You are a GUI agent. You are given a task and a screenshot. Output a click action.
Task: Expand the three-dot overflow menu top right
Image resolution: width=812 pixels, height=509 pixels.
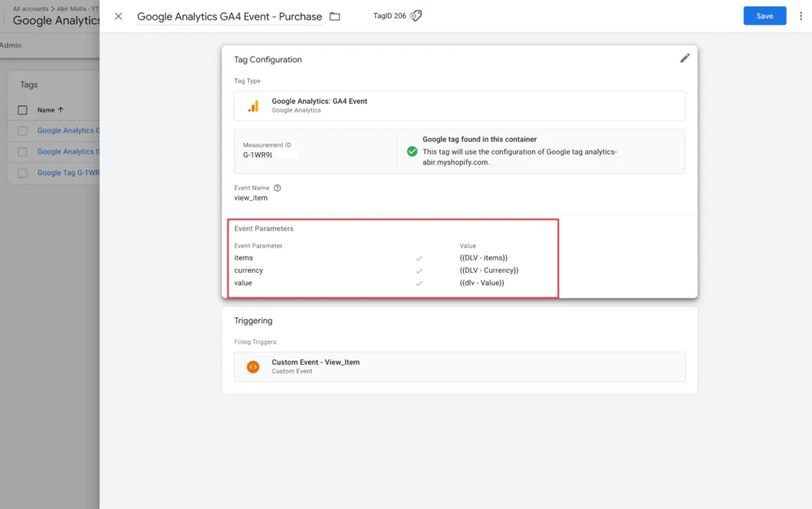click(x=802, y=16)
